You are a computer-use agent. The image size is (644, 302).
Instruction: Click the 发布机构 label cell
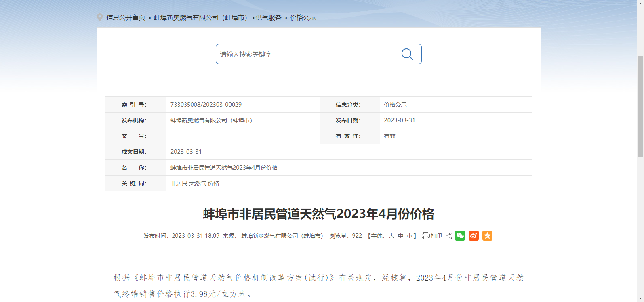pos(136,120)
